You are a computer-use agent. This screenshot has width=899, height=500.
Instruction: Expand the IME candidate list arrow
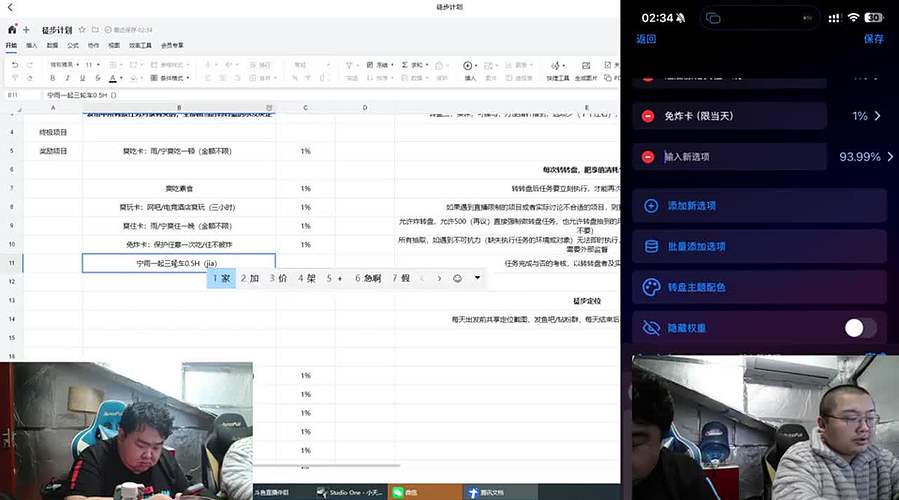[x=477, y=278]
